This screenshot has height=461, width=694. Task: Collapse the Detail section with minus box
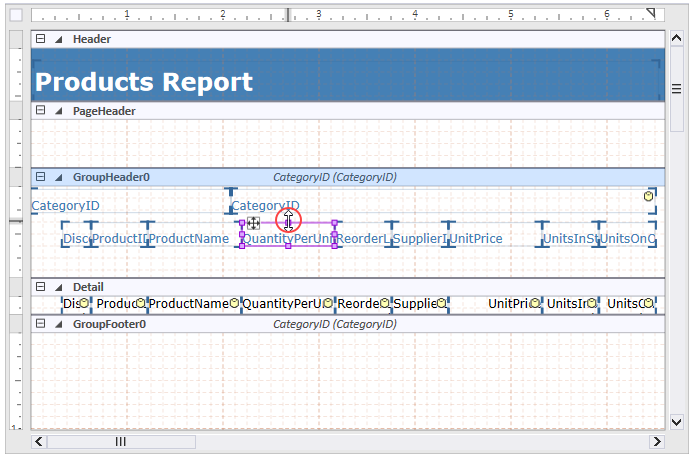point(41,287)
